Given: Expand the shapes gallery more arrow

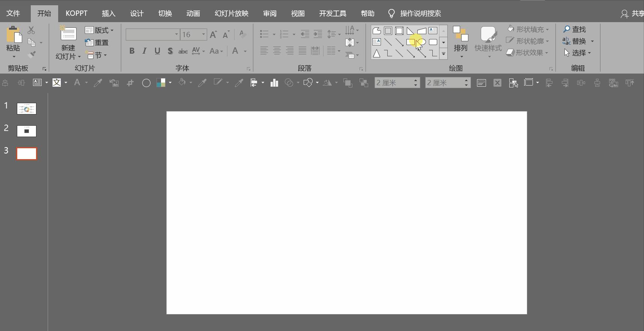Looking at the screenshot, I should click(443, 54).
